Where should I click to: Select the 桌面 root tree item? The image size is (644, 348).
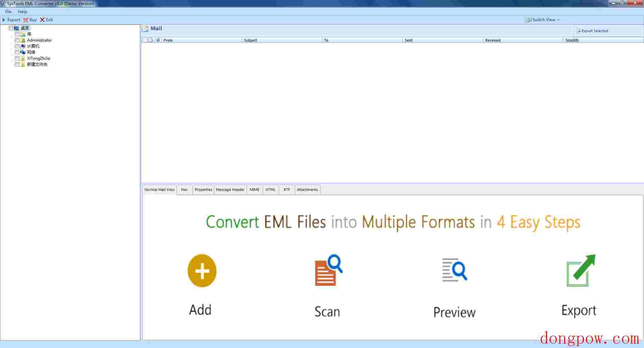coord(25,28)
